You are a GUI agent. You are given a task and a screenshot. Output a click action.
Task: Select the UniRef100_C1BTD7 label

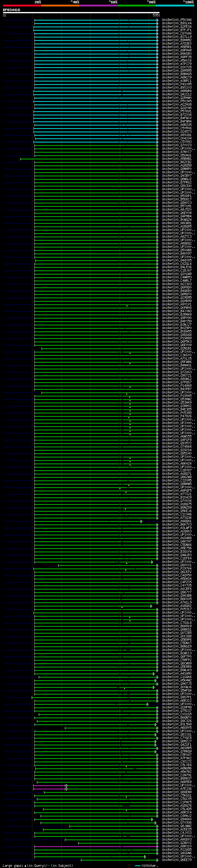coord(177,470)
